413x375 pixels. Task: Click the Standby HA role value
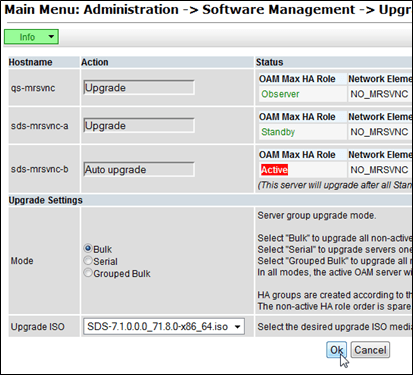278,132
